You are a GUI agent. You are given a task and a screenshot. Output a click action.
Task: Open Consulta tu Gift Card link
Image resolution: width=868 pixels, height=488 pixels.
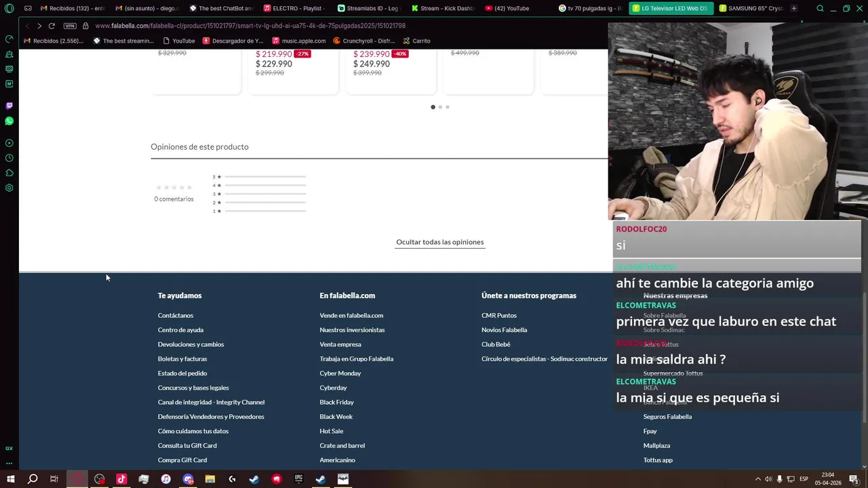pyautogui.click(x=187, y=445)
